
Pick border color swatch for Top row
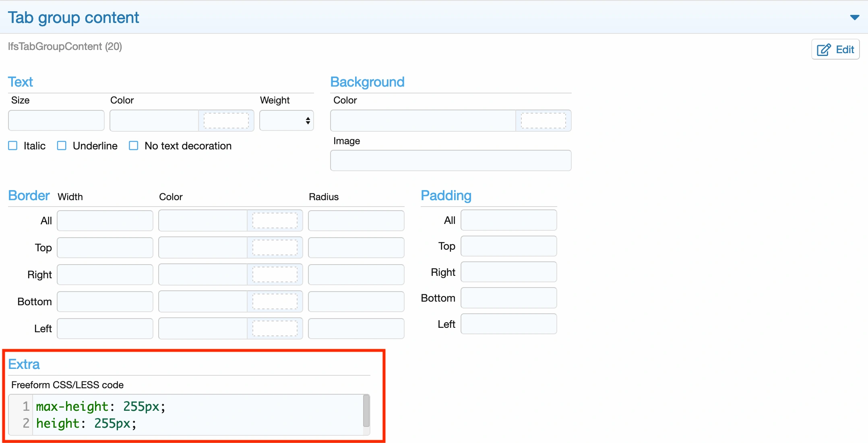pos(275,248)
